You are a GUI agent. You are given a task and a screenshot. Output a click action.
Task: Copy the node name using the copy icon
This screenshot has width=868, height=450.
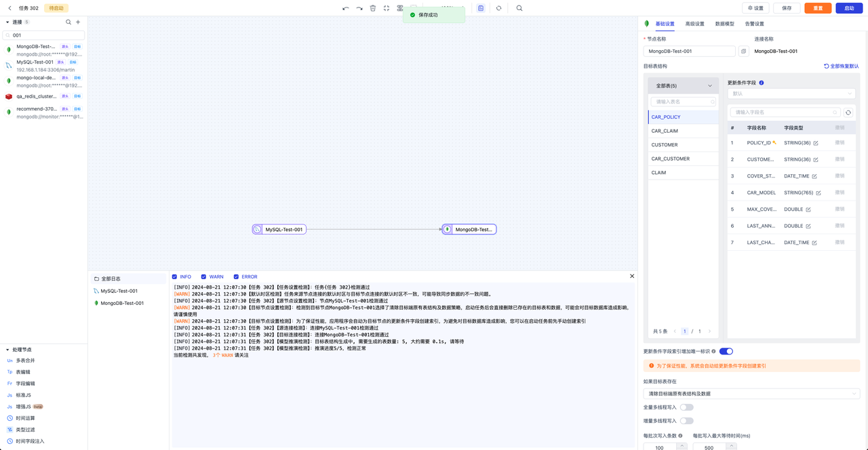(x=743, y=51)
